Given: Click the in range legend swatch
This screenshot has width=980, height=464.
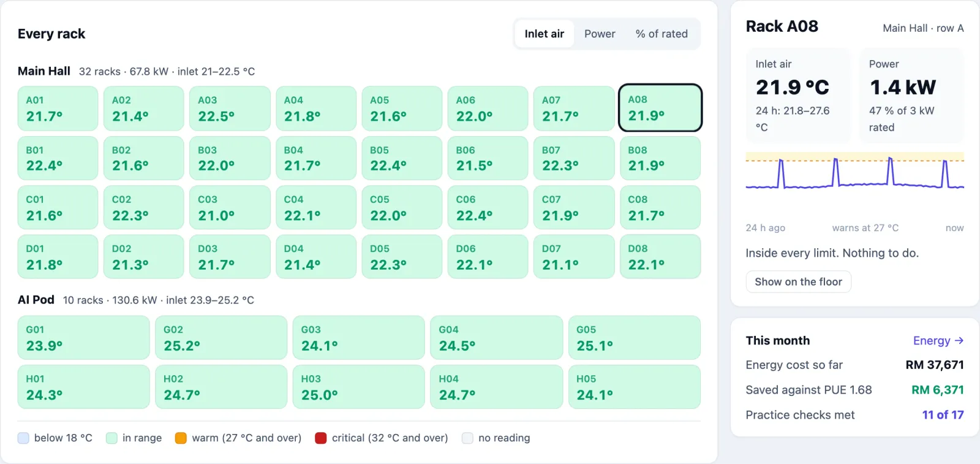Looking at the screenshot, I should 111,438.
